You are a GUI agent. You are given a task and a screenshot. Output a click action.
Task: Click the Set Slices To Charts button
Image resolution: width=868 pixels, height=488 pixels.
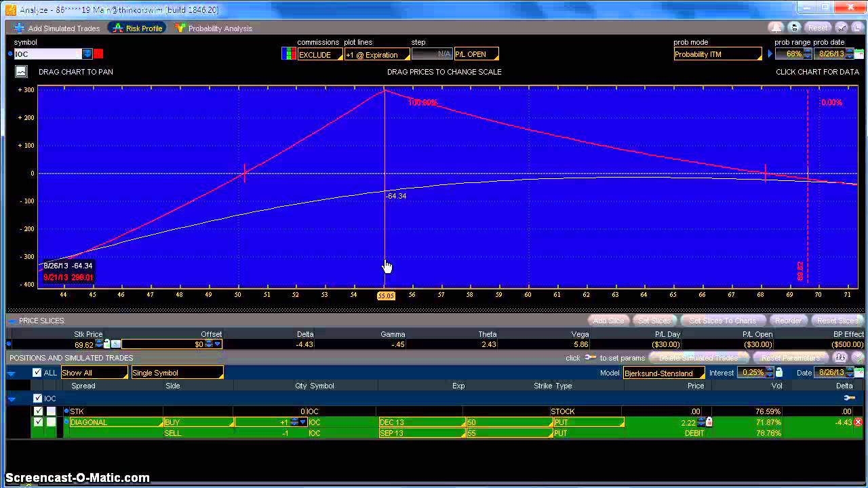click(722, 321)
